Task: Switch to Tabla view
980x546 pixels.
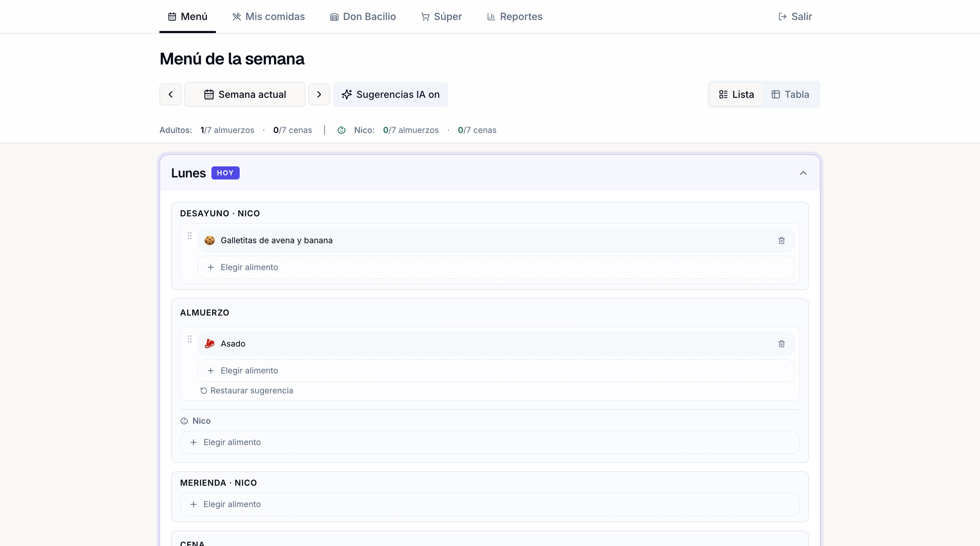Action: click(790, 94)
